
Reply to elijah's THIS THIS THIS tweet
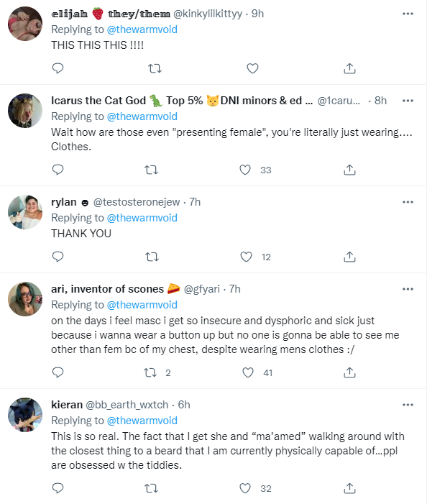pyautogui.click(x=58, y=68)
